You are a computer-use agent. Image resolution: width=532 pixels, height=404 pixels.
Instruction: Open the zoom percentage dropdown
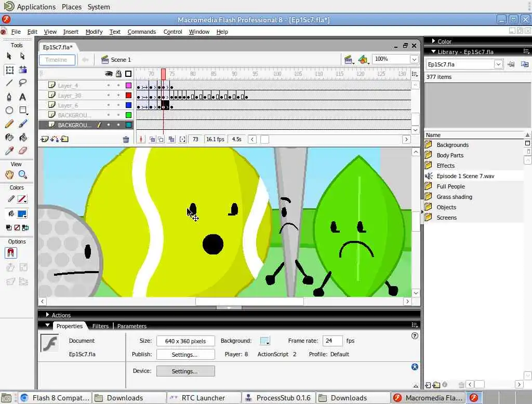tap(414, 59)
